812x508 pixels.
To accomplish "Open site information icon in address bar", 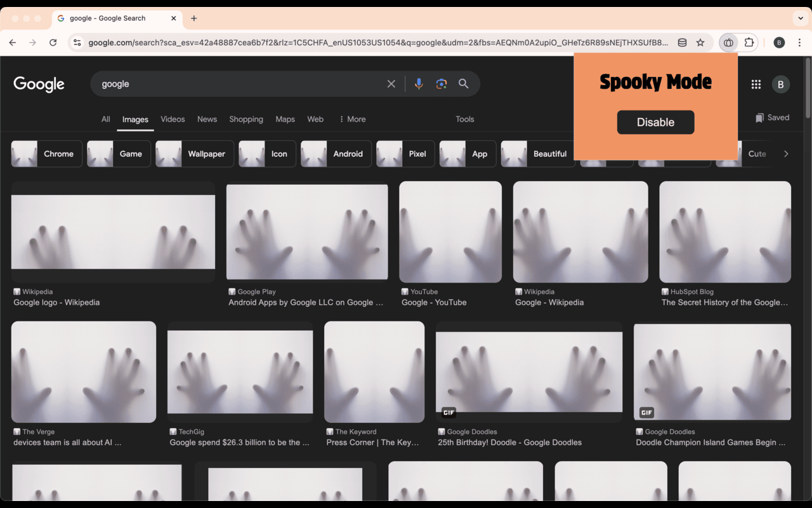I will pos(77,43).
